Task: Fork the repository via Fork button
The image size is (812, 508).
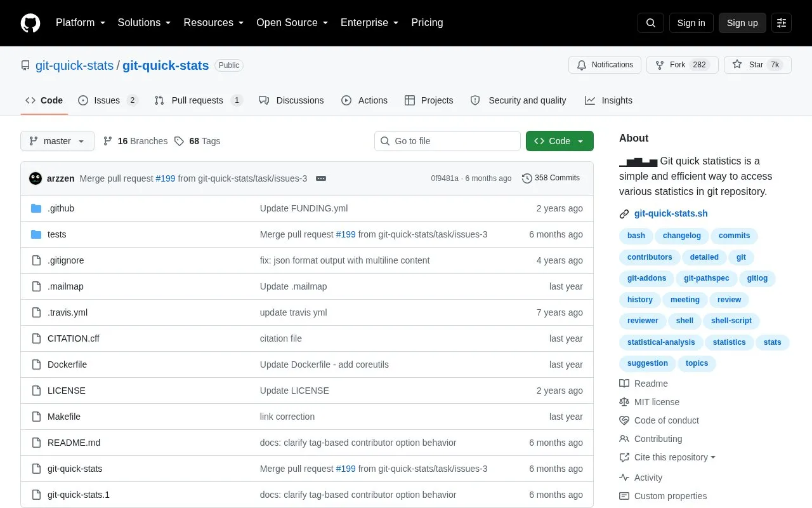Action: pos(682,65)
